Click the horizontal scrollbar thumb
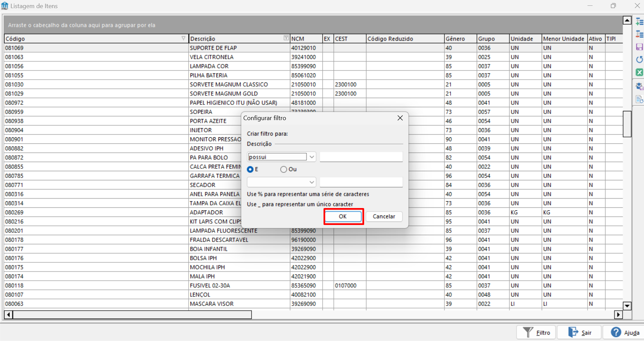 tap(132, 315)
